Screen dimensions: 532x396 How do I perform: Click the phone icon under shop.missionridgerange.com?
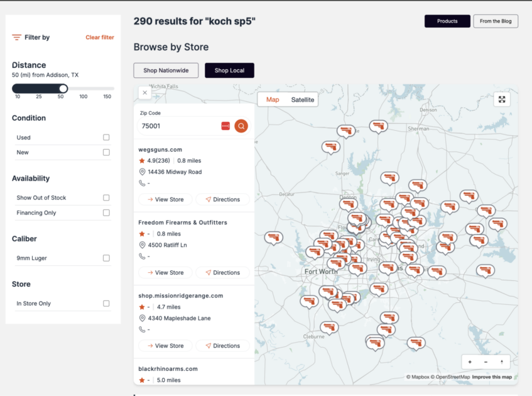(x=142, y=329)
